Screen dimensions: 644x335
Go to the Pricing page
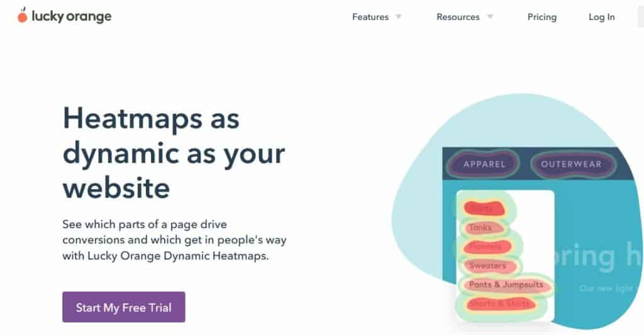[541, 17]
